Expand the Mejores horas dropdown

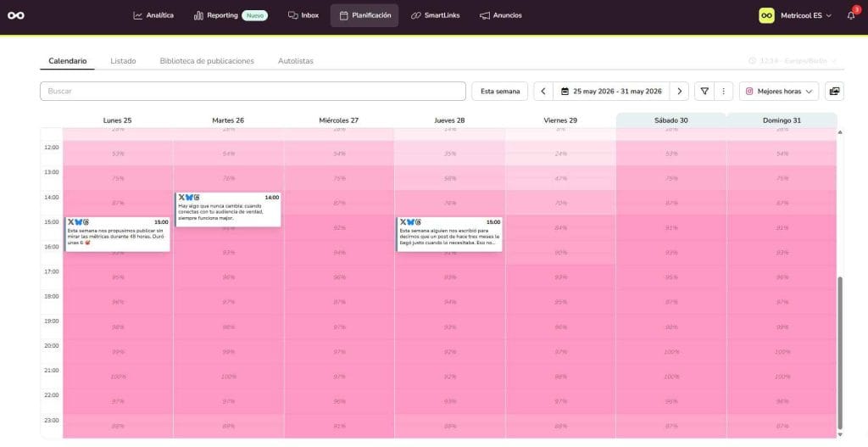779,92
